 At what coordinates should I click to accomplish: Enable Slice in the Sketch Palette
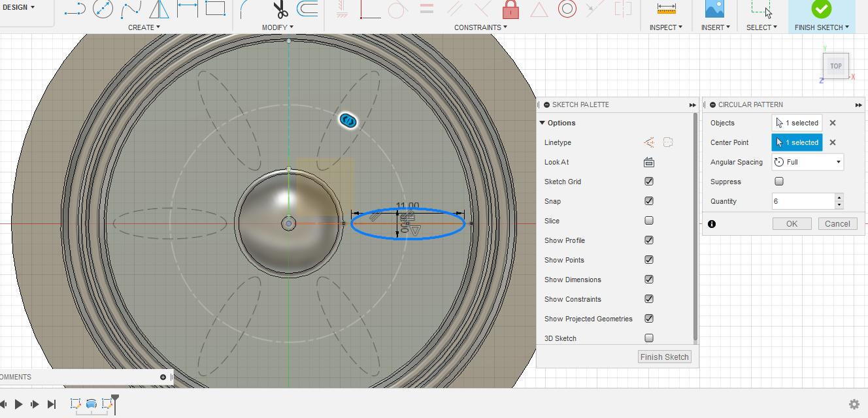click(648, 220)
